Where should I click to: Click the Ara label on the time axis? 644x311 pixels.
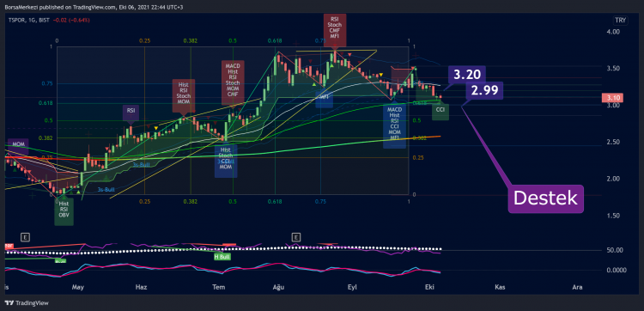[577, 288]
